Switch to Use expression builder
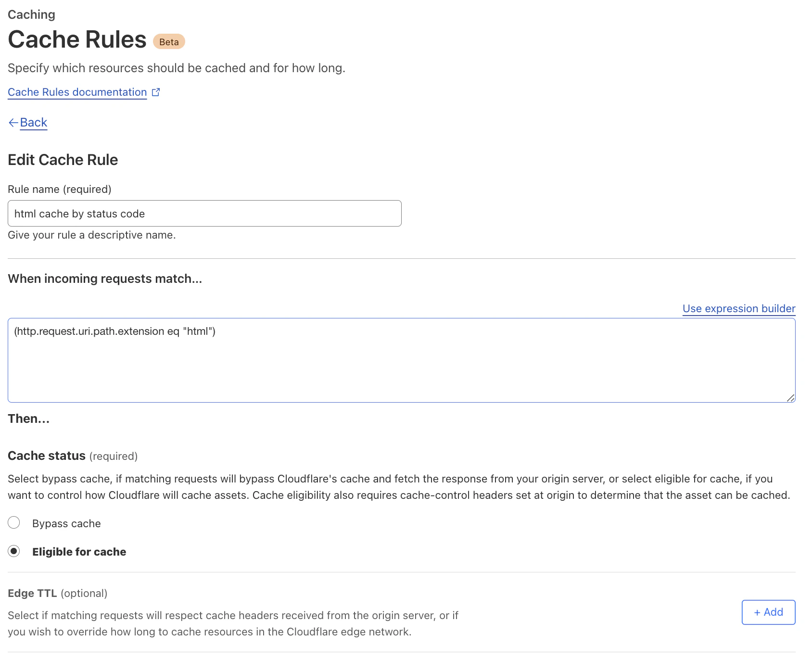This screenshot has height=659, width=812. click(x=739, y=308)
